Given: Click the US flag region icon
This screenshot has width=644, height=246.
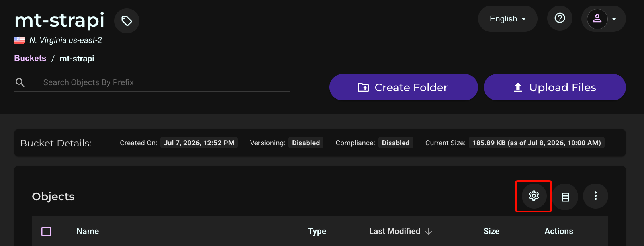Looking at the screenshot, I should [x=20, y=40].
